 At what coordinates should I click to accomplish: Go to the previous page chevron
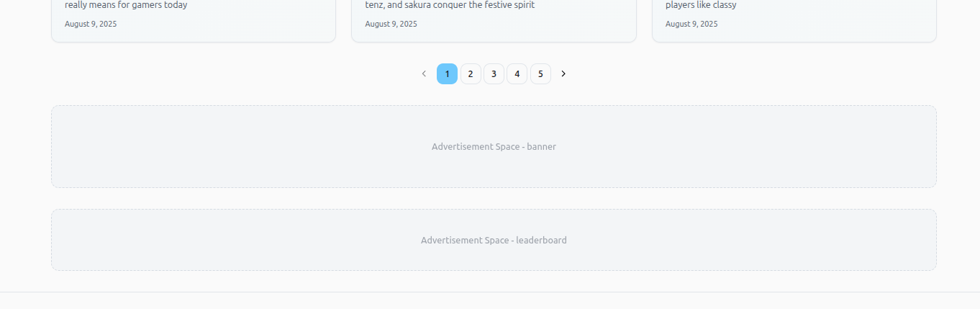424,73
